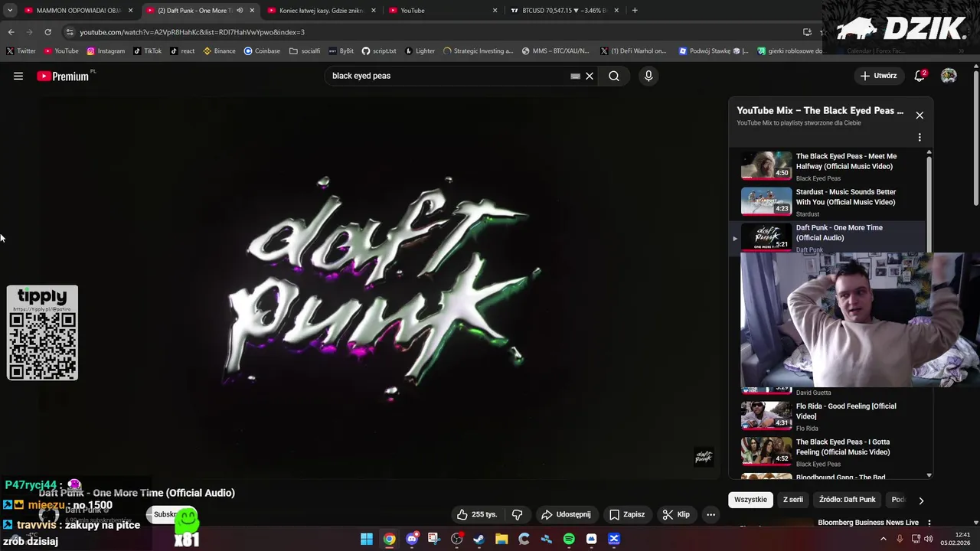Open the account avatar menu
This screenshot has width=980, height=551.
949,76
